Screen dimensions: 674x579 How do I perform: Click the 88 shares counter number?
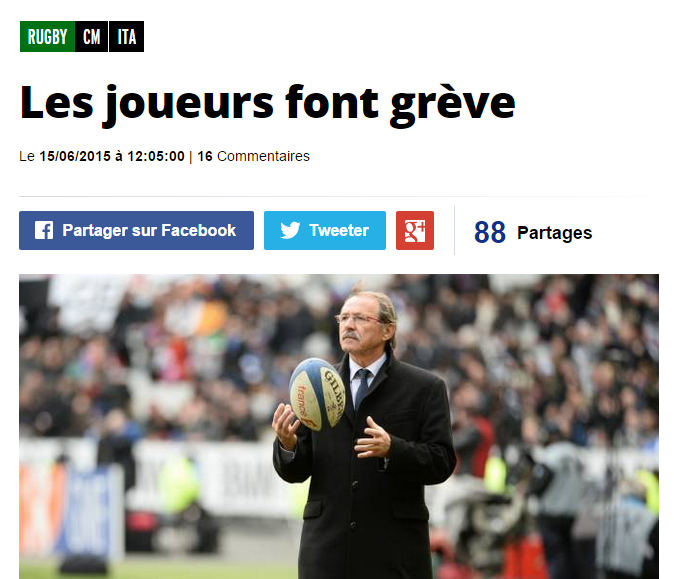click(490, 232)
